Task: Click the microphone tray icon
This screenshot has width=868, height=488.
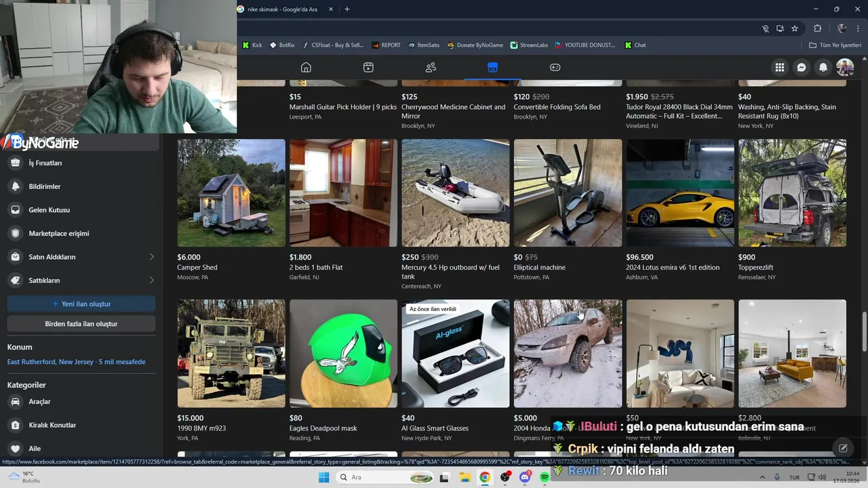Action: (777, 477)
